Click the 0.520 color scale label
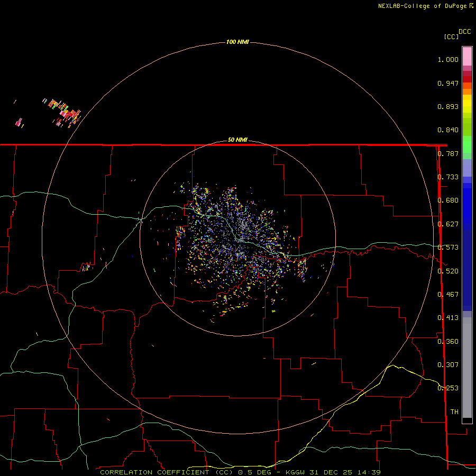 448,271
